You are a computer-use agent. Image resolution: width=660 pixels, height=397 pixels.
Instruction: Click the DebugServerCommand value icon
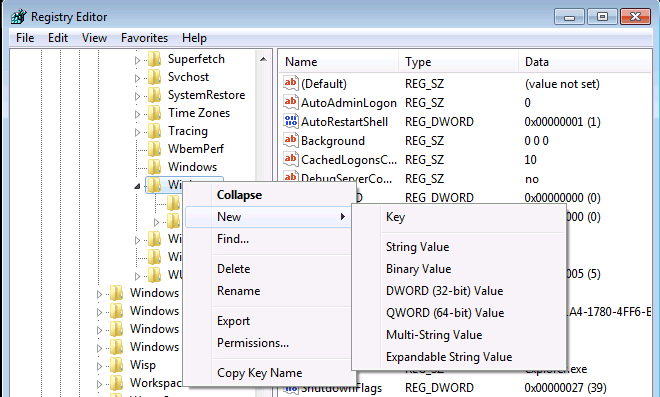(x=290, y=176)
